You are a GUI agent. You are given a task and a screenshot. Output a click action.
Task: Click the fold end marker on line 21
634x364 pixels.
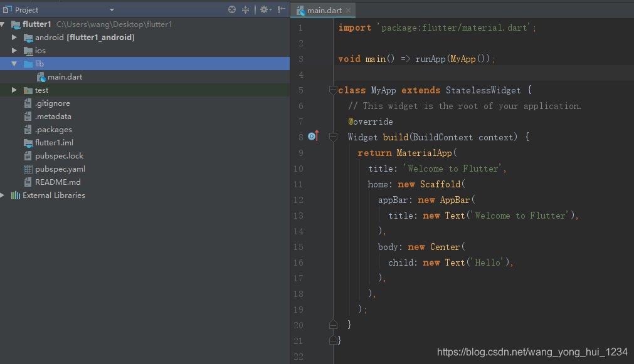pyautogui.click(x=333, y=340)
